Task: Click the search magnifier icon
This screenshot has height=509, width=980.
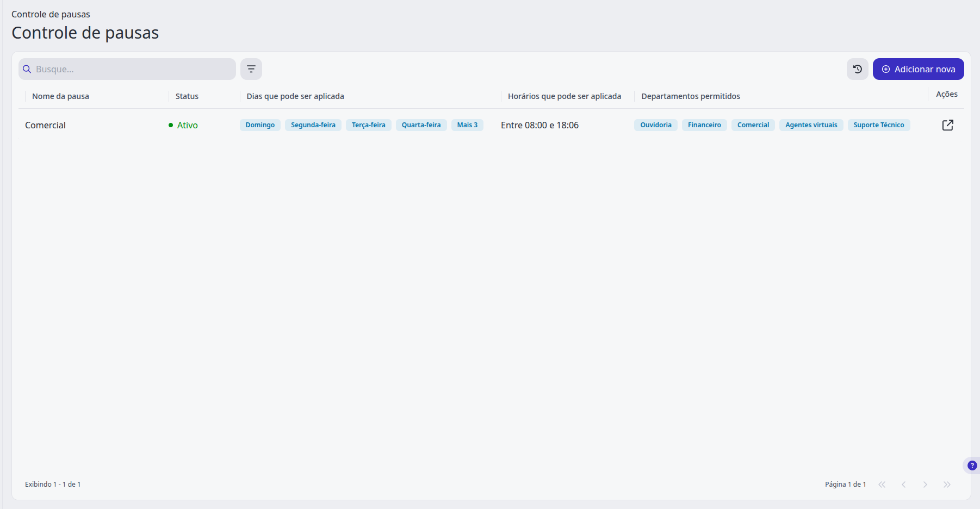Action: (27, 69)
